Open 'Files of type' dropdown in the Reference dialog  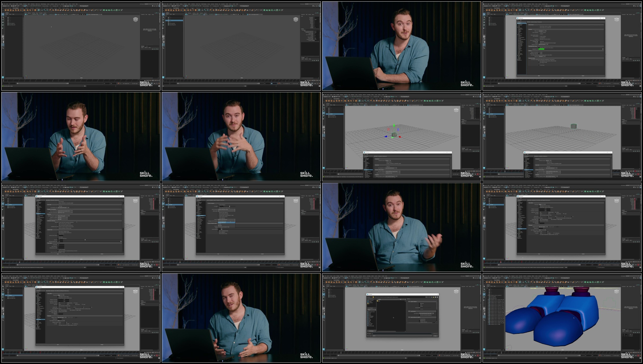point(402,336)
